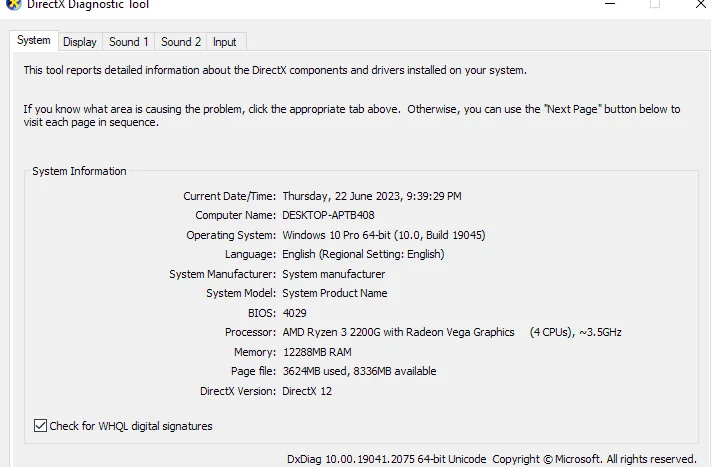The width and height of the screenshot is (711, 467).
Task: Close the DirectX Diagnostic Tool window
Action: click(x=701, y=4)
